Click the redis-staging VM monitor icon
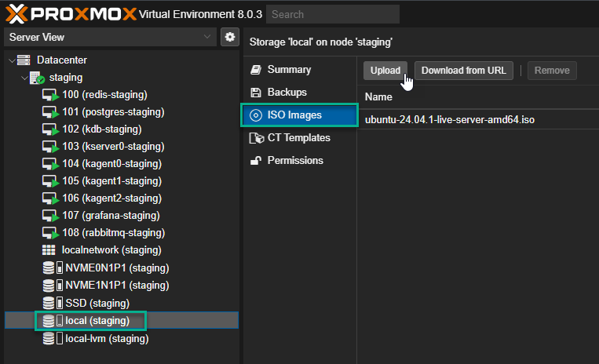 [x=51, y=95]
